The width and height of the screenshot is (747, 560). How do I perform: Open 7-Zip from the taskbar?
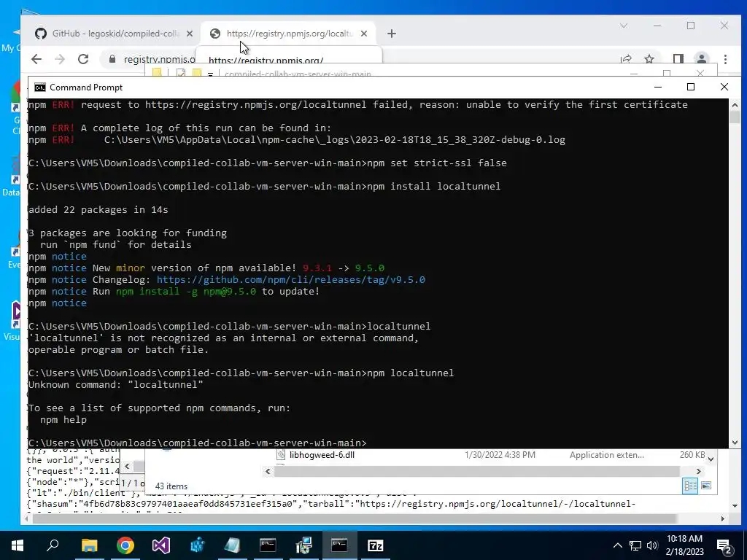[x=376, y=545]
